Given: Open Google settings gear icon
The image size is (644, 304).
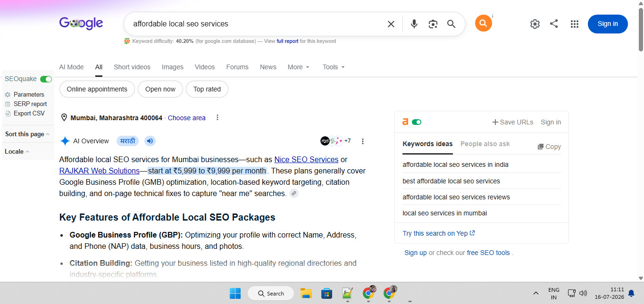Looking at the screenshot, I should (535, 24).
